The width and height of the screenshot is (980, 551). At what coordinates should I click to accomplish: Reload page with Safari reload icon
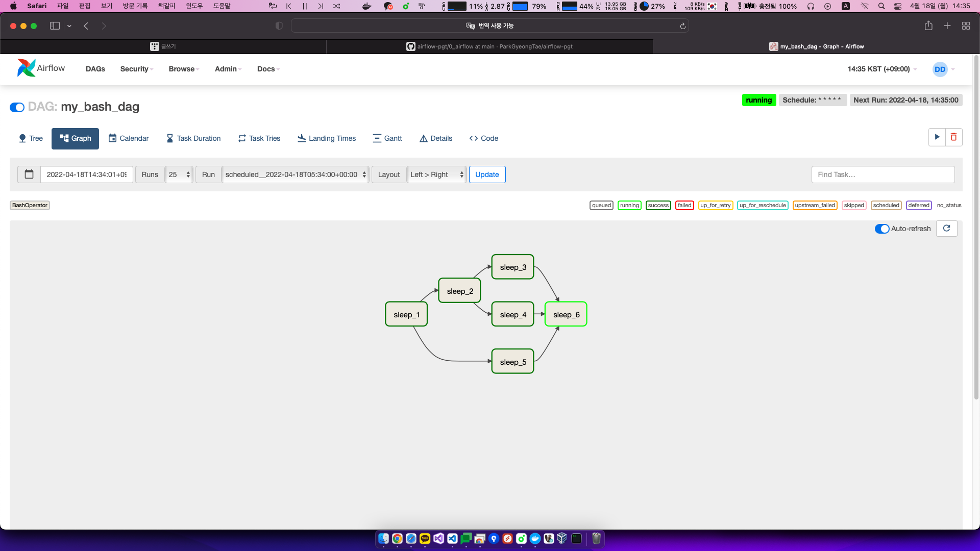click(682, 26)
